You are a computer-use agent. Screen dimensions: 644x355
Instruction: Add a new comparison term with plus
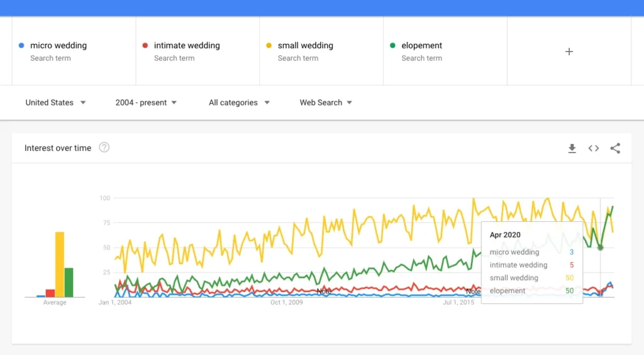[569, 52]
